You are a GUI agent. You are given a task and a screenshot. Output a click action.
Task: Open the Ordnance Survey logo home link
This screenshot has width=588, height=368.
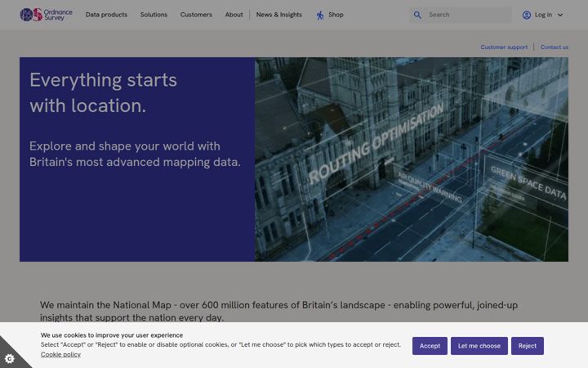tap(46, 15)
